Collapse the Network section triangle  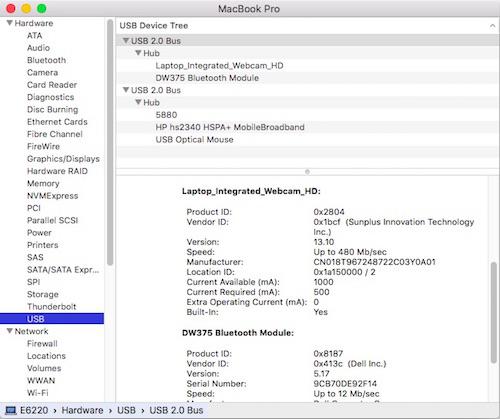point(10,331)
